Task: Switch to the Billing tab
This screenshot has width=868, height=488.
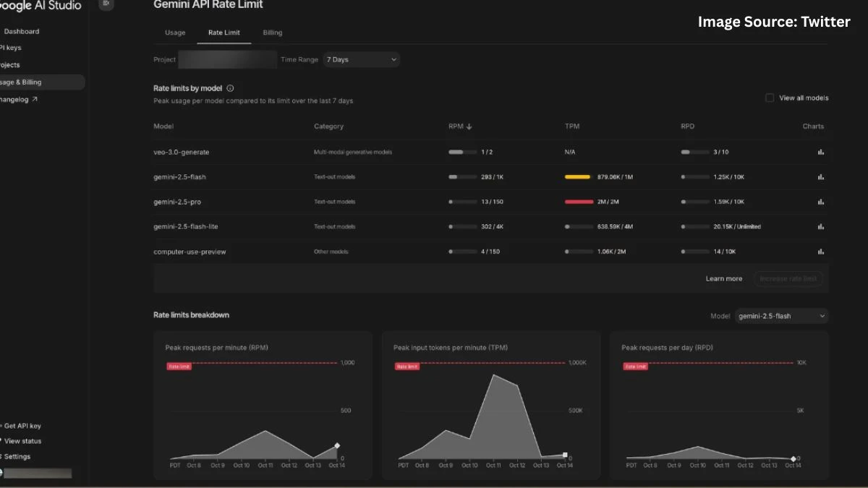Action: pos(273,33)
